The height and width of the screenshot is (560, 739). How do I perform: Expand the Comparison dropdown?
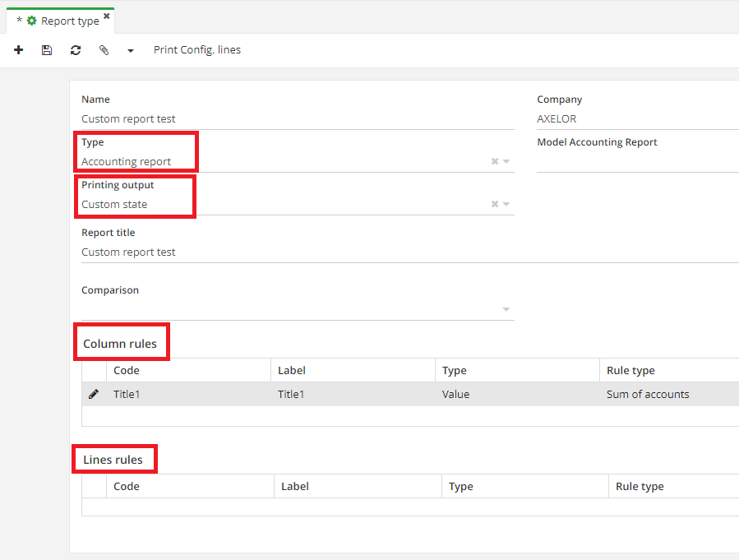507,310
